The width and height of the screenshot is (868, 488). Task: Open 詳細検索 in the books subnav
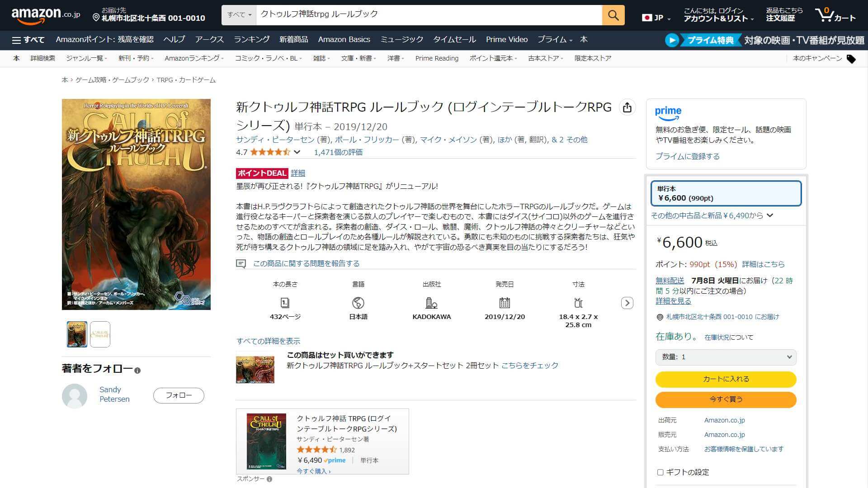pyautogui.click(x=43, y=58)
